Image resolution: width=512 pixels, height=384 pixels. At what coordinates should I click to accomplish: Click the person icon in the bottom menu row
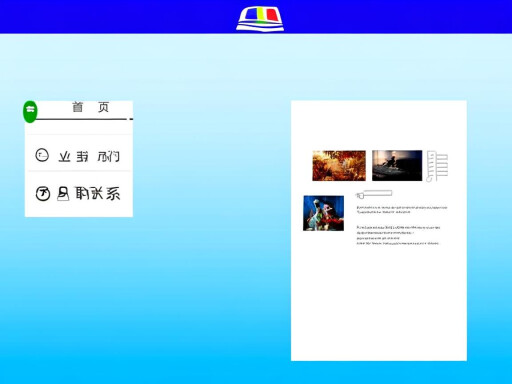(63, 193)
